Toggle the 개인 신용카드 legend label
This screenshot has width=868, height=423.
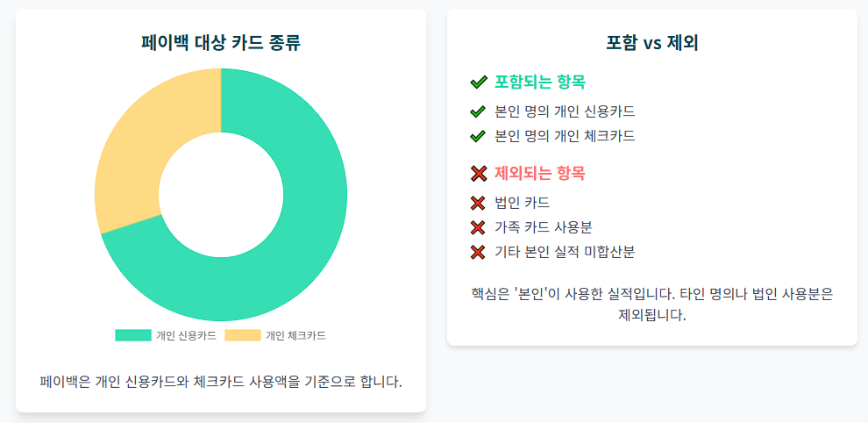pyautogui.click(x=186, y=335)
